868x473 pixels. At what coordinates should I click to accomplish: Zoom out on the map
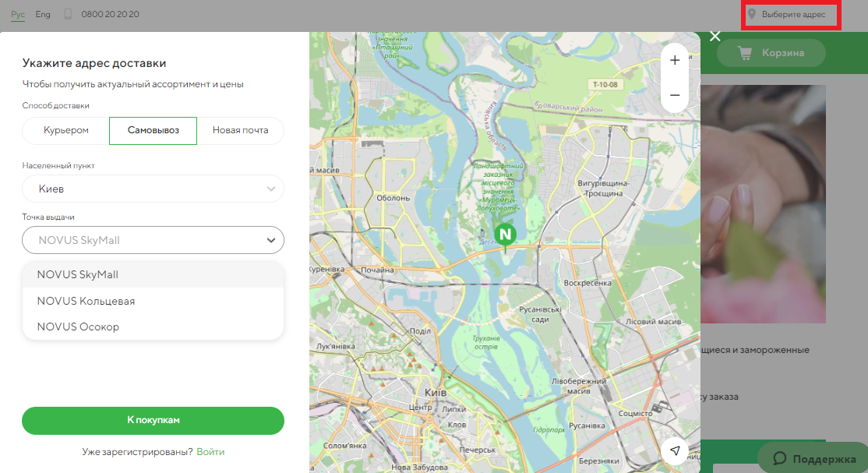pyautogui.click(x=675, y=95)
